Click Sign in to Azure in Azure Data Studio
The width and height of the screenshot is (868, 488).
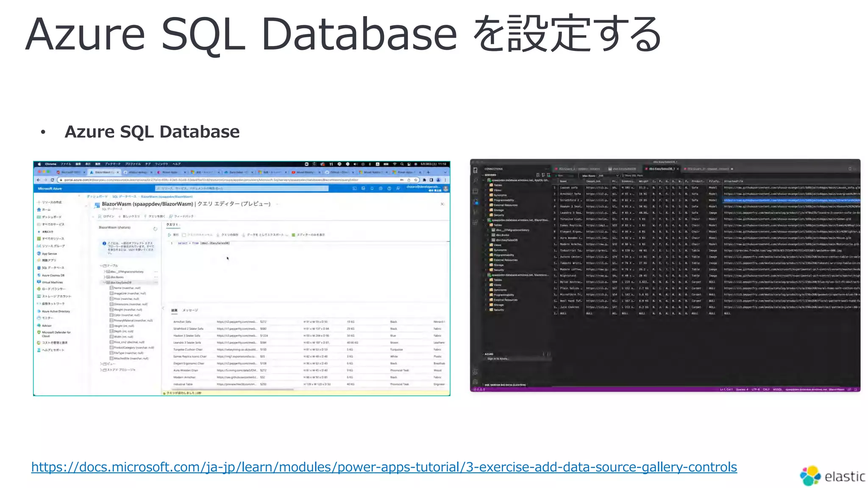pyautogui.click(x=498, y=359)
